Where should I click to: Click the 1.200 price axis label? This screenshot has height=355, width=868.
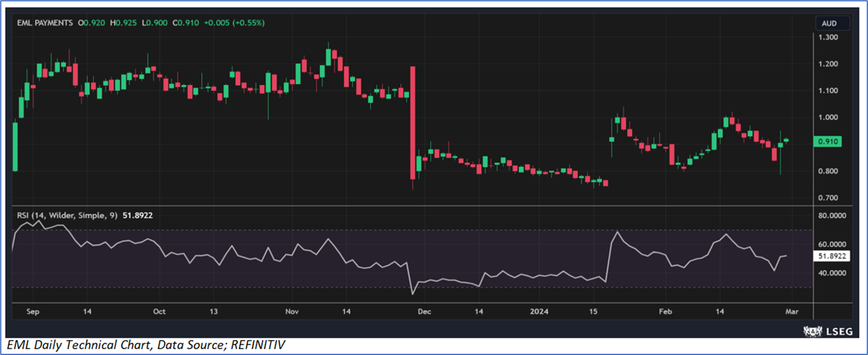[828, 64]
